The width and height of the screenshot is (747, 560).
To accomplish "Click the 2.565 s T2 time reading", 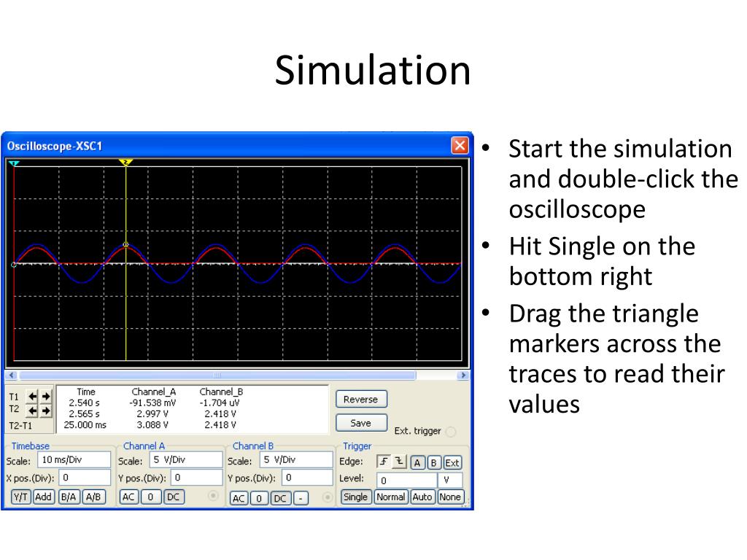I will click(85, 414).
